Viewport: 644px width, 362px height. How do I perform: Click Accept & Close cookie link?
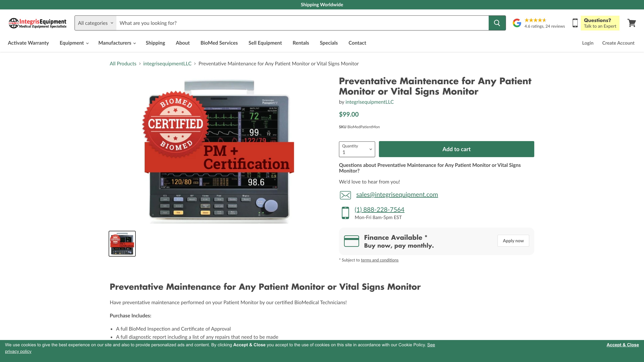[x=622, y=345]
